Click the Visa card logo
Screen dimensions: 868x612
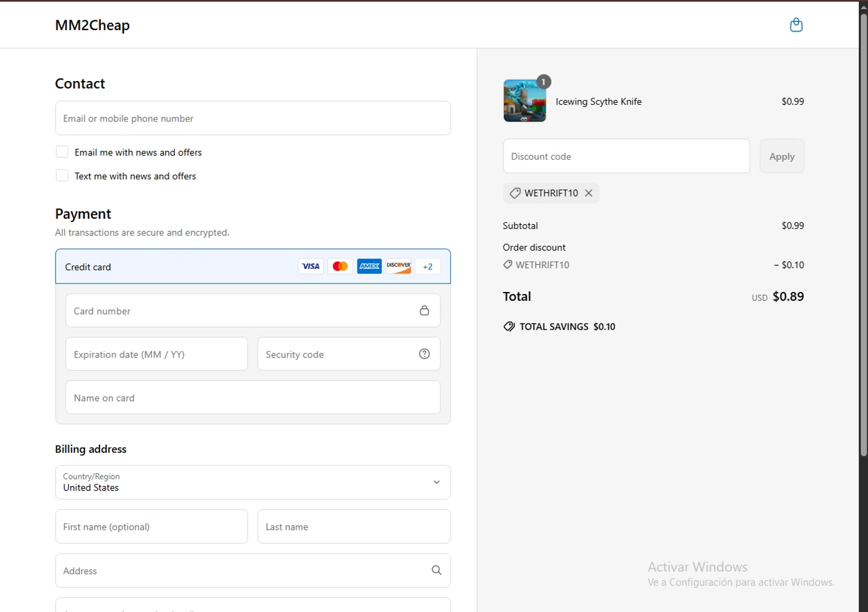coord(311,266)
